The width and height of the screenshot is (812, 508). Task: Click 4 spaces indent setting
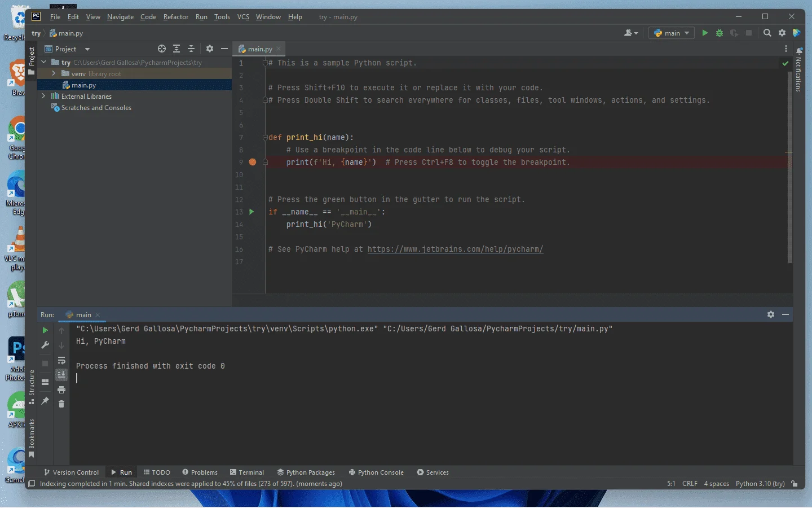716,484
